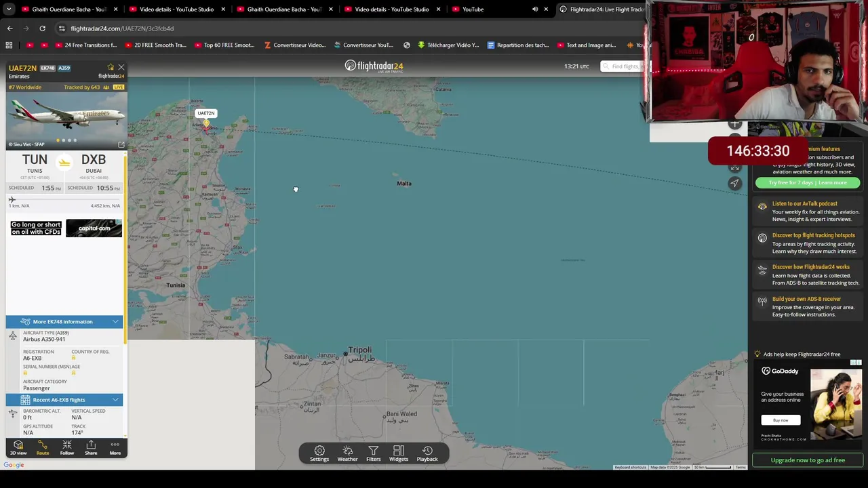The height and width of the screenshot is (488, 868).
Task: Open Playback mode
Action: [x=427, y=453]
